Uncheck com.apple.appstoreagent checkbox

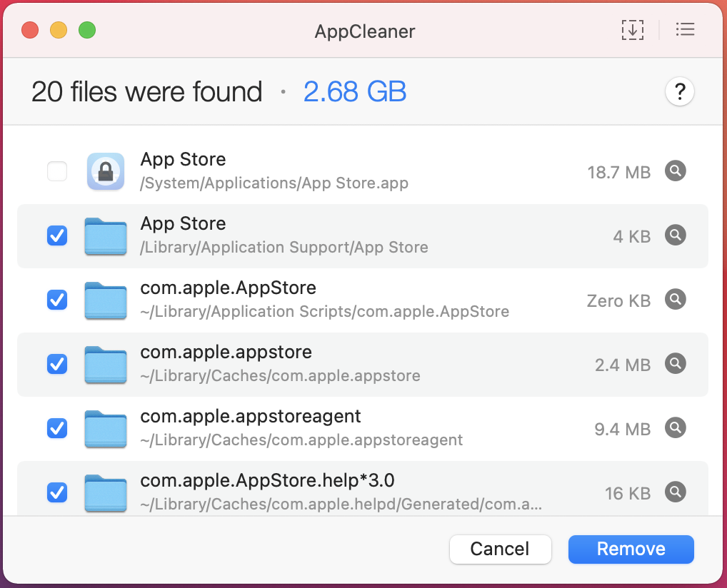pyautogui.click(x=57, y=427)
